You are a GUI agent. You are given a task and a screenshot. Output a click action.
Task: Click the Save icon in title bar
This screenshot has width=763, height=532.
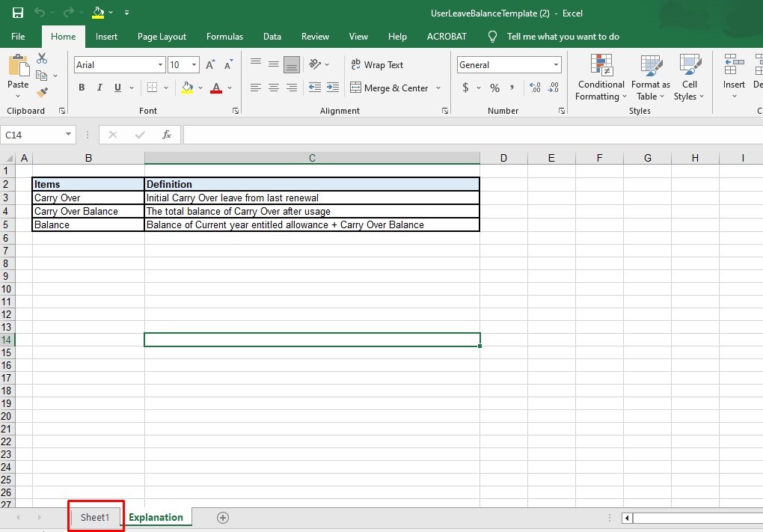tap(18, 13)
